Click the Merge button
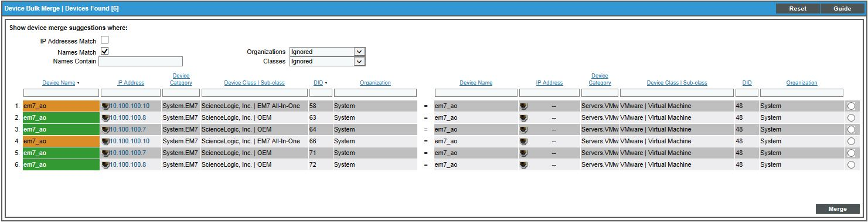 (838, 209)
